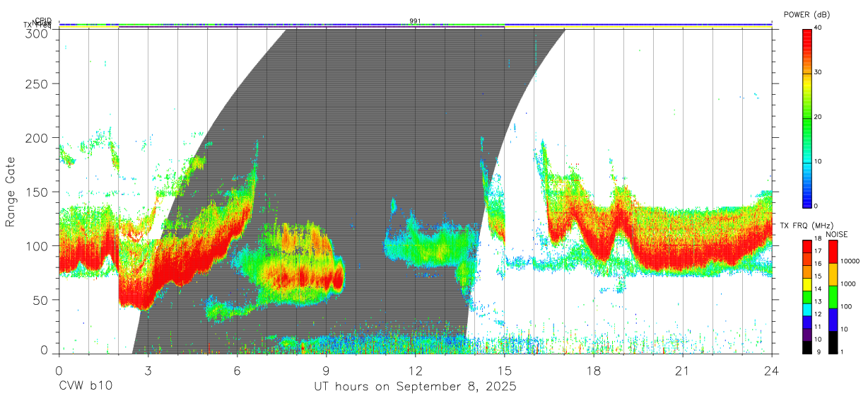Viewport: 868px width, 401px height.
Task: Click the 'CPID' label at top left
Action: coord(42,21)
